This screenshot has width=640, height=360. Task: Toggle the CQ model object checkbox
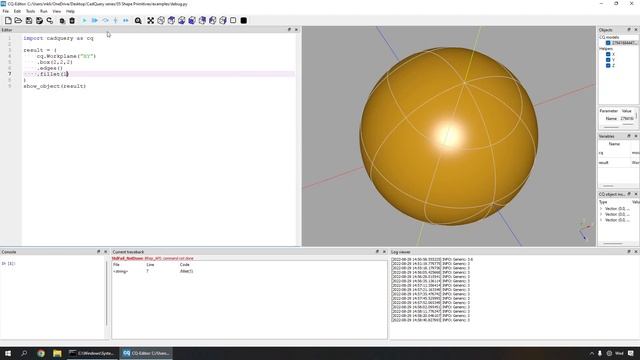click(x=608, y=43)
